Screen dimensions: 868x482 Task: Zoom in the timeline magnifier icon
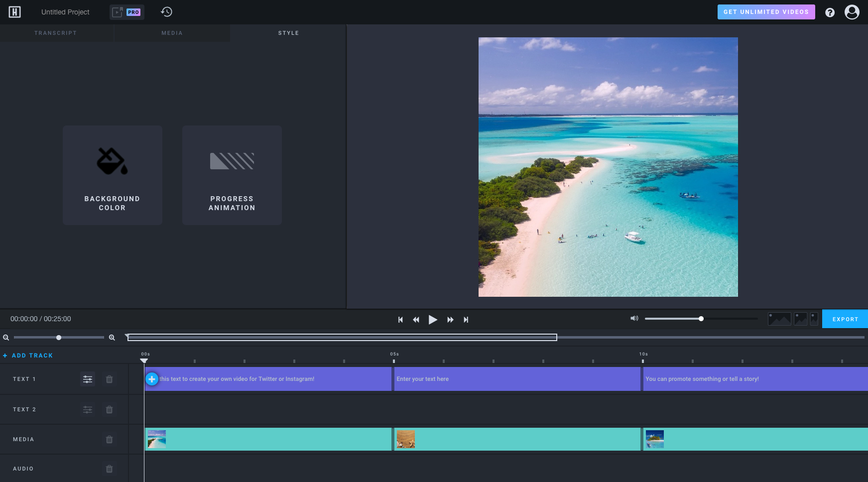pos(112,338)
